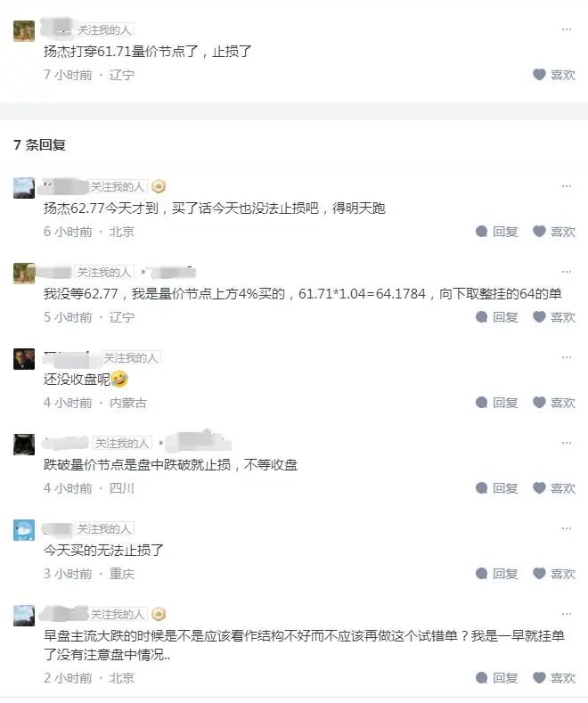Reply to 今天买的无法止损了 comment
The image size is (588, 703).
[x=496, y=574]
